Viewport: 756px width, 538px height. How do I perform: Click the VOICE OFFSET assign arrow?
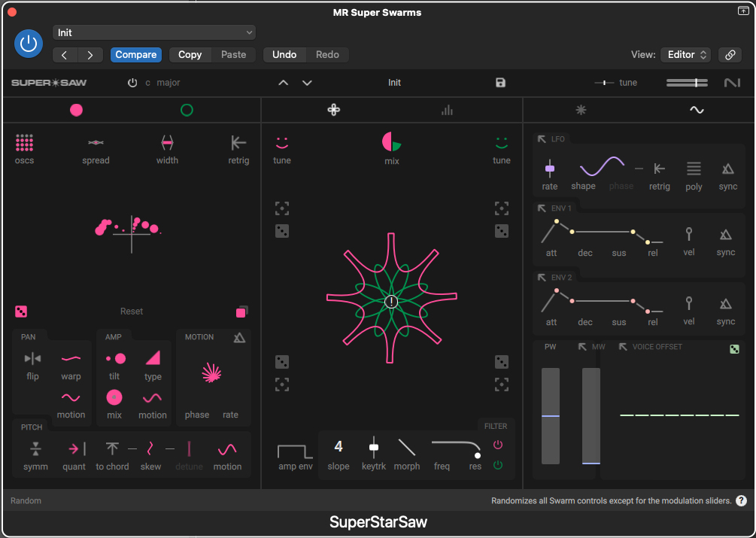point(623,347)
